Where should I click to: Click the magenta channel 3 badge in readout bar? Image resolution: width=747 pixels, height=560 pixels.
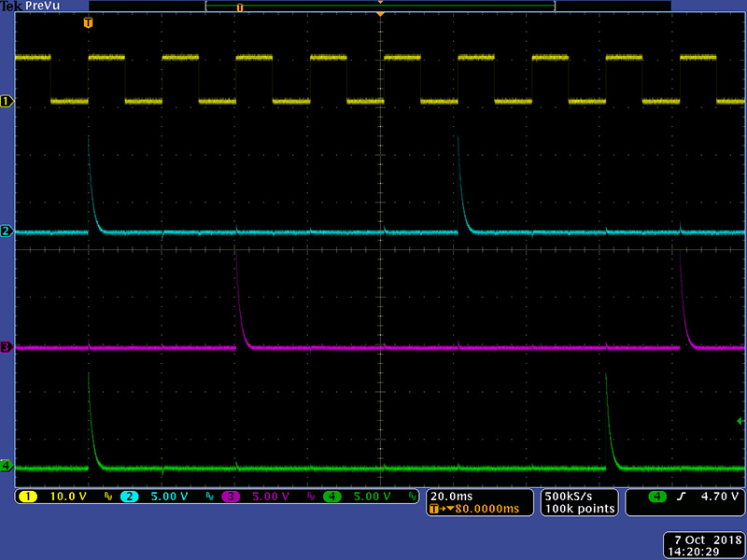coord(231,497)
